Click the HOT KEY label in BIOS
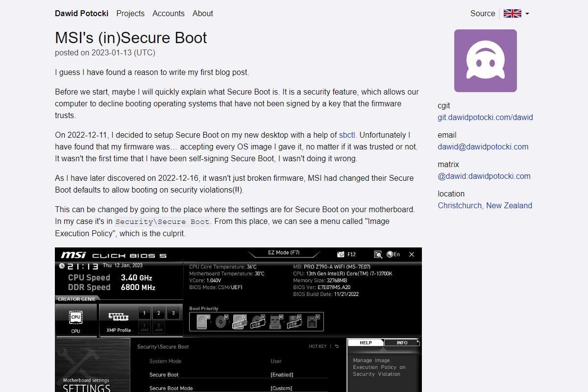Screen dimensions: 588x392 318,346
